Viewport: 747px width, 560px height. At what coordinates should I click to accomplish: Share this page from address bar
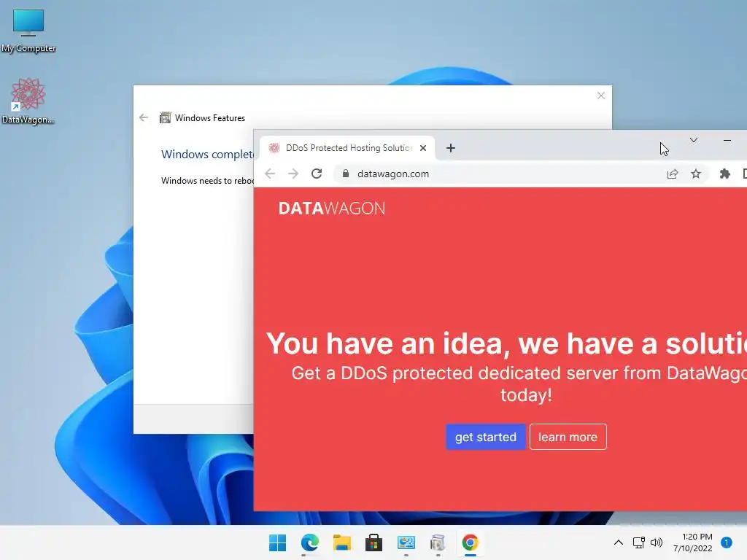point(672,174)
